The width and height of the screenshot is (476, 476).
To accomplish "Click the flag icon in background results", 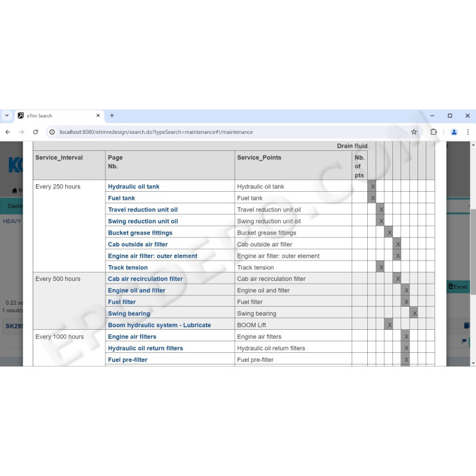I will tap(464, 341).
